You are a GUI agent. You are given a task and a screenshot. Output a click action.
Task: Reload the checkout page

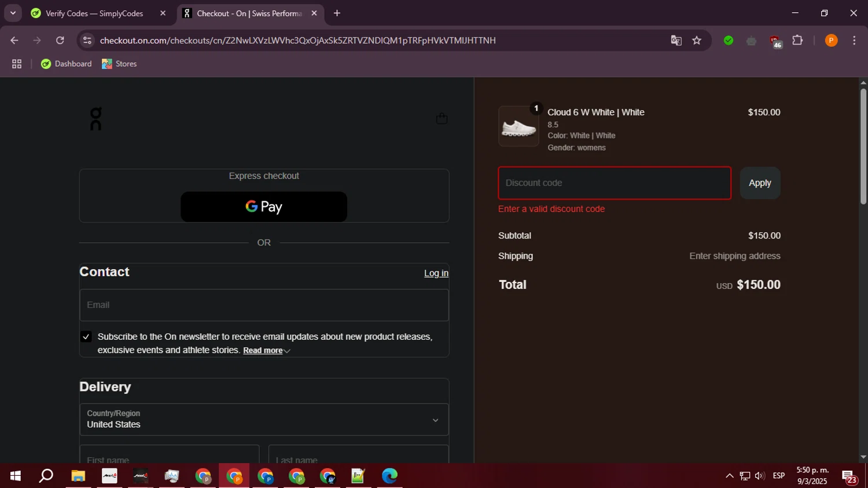point(60,41)
